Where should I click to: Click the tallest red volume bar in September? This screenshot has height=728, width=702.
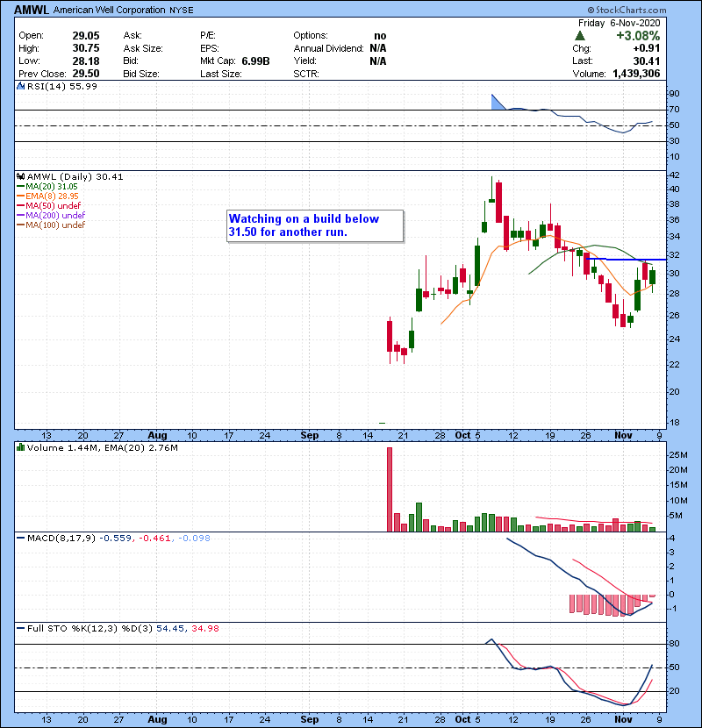(390, 489)
